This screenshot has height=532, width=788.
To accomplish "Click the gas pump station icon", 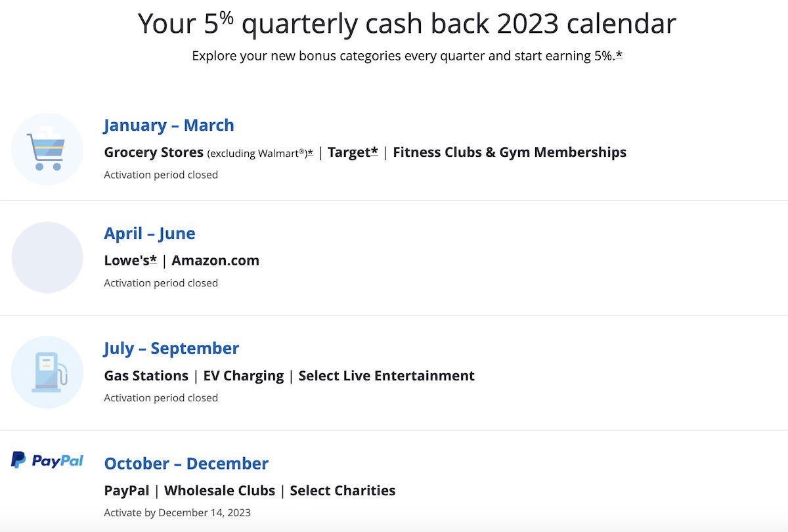I will (x=47, y=372).
